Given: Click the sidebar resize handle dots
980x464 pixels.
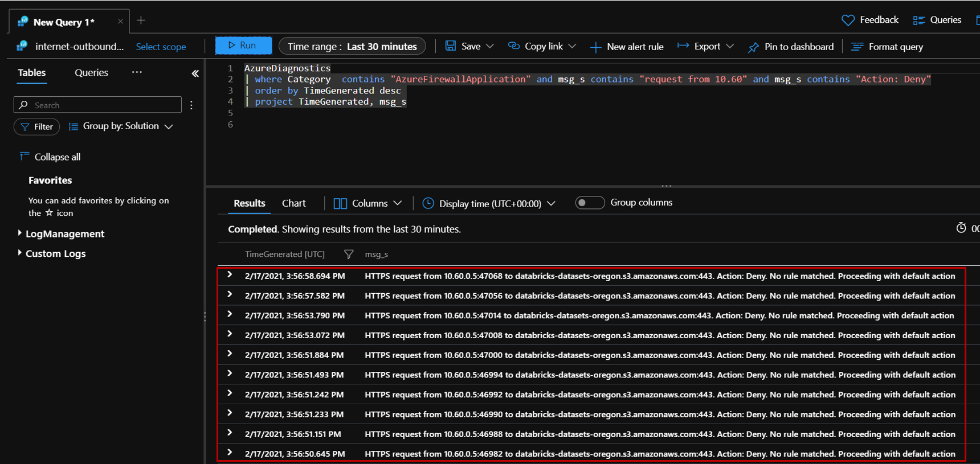Looking at the screenshot, I should [x=205, y=317].
